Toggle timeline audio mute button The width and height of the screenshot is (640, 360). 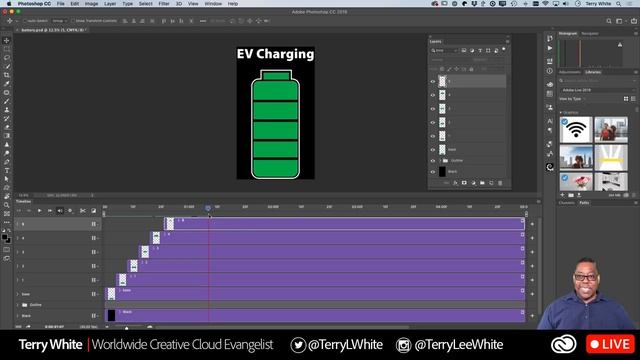[x=60, y=211]
